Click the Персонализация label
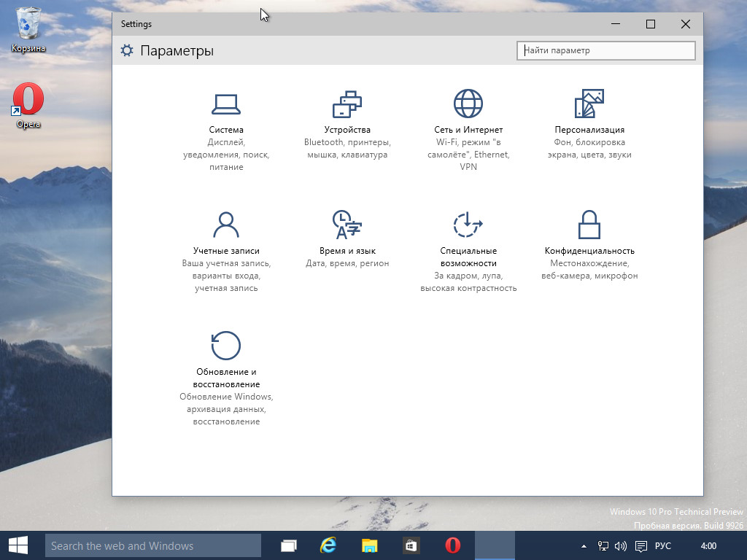The image size is (747, 560). click(589, 130)
